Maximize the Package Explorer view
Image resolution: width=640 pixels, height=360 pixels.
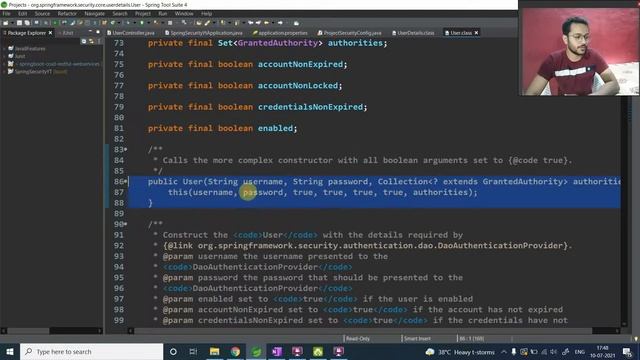[x=98, y=32]
